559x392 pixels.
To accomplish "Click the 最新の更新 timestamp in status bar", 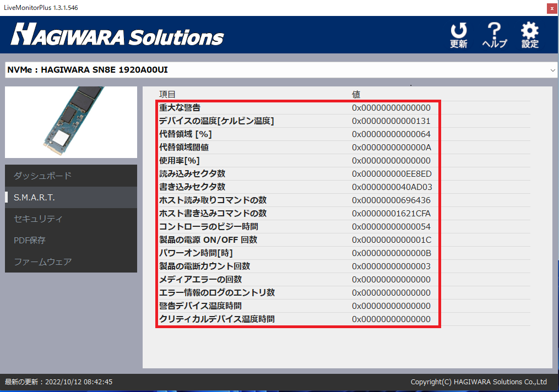I will click(x=59, y=382).
